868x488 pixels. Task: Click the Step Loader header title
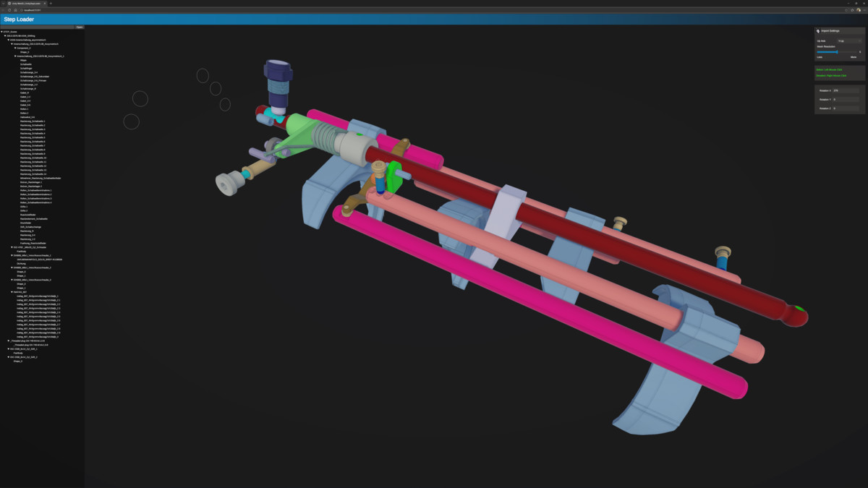(x=19, y=20)
